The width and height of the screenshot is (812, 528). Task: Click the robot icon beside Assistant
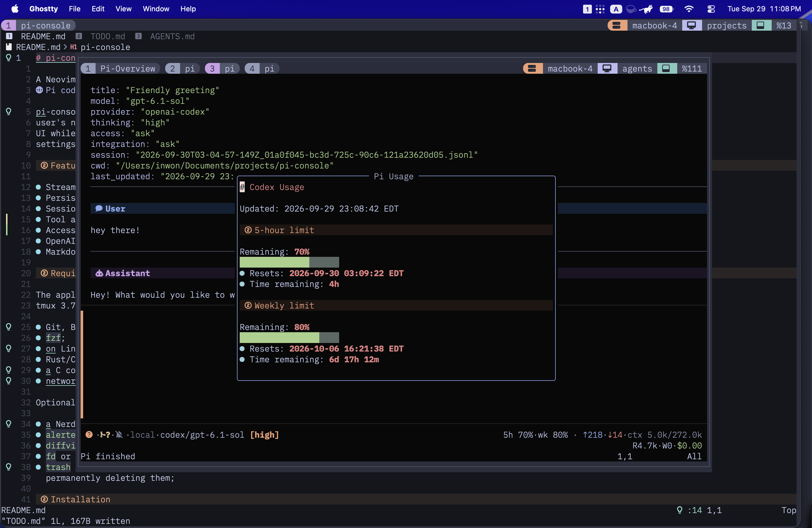pyautogui.click(x=99, y=273)
